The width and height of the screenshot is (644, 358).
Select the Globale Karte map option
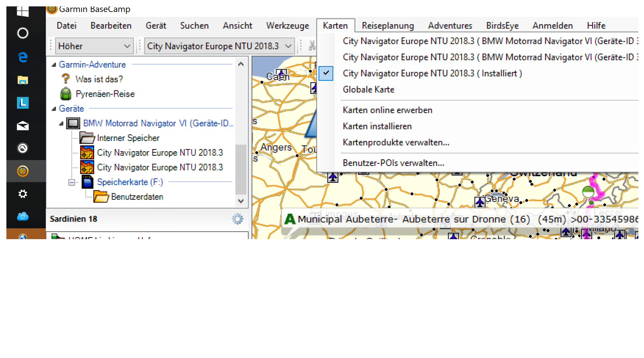tap(368, 89)
